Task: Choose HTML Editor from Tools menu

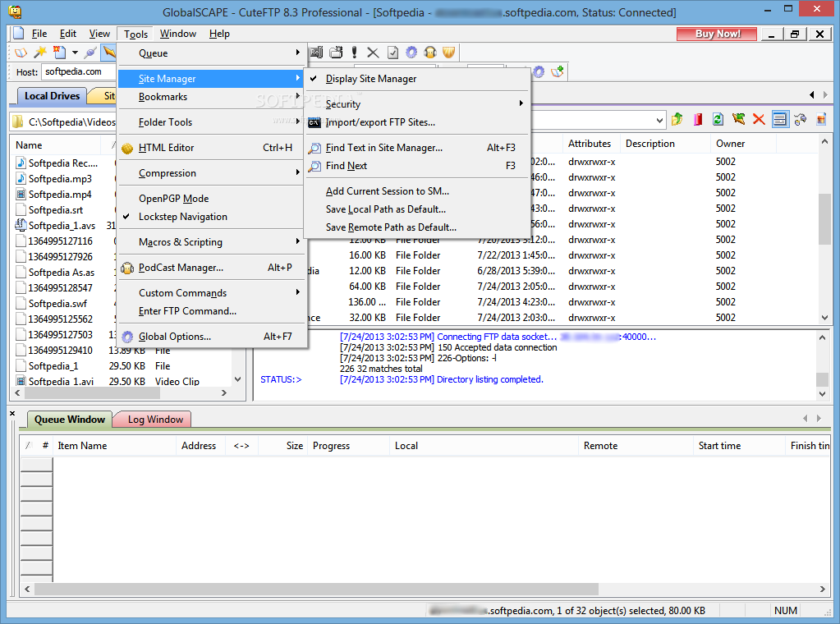Action: click(x=212, y=148)
